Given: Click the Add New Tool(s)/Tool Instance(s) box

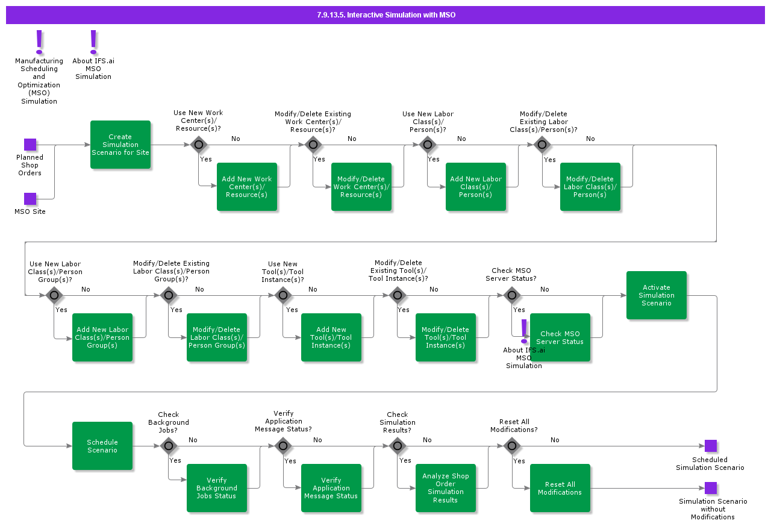Looking at the screenshot, I should (331, 337).
